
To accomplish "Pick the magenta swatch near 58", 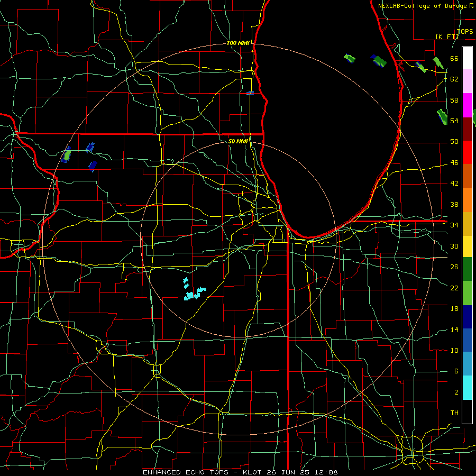I will click(467, 105).
